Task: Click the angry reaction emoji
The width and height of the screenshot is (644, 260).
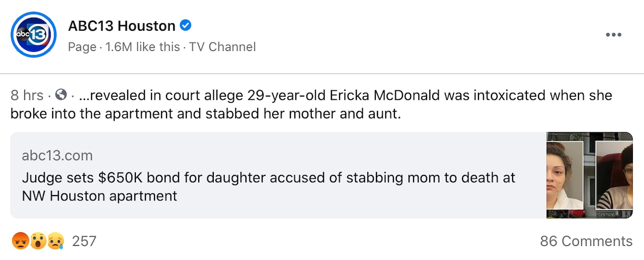Action: [x=20, y=241]
